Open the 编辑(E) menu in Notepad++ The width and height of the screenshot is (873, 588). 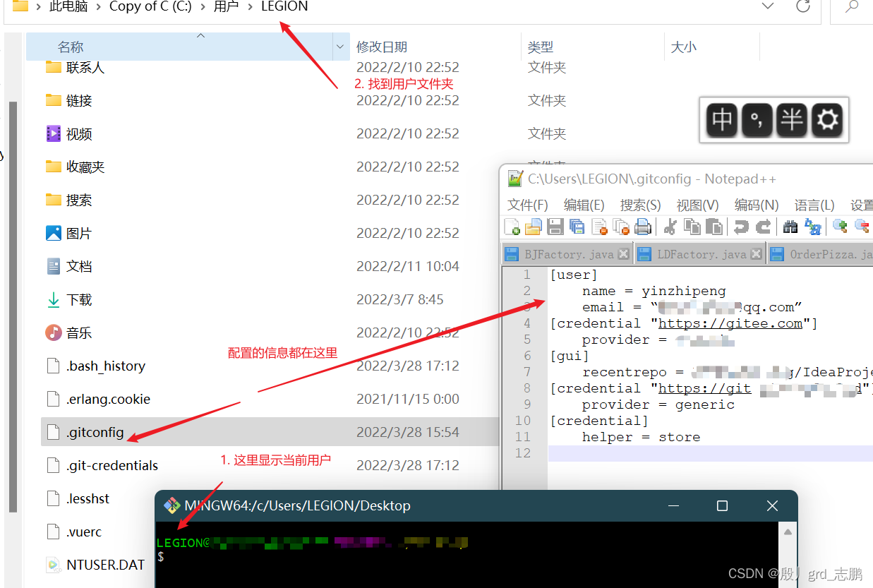pyautogui.click(x=584, y=205)
